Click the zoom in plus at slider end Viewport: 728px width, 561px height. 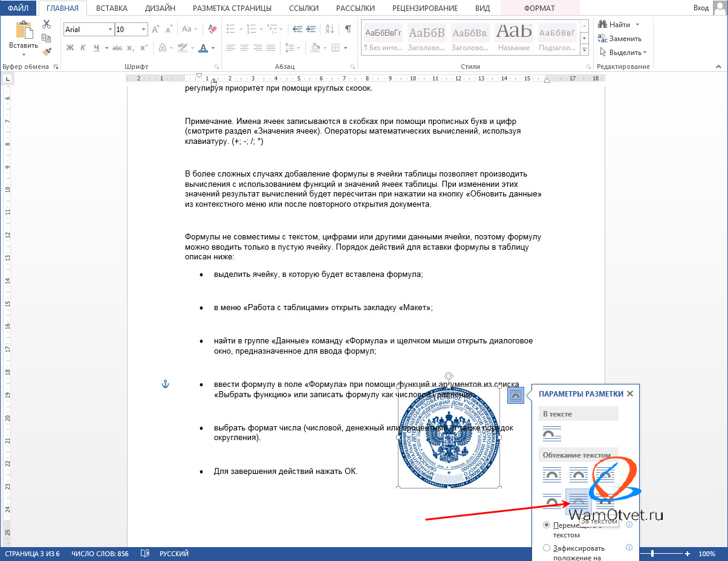687,554
